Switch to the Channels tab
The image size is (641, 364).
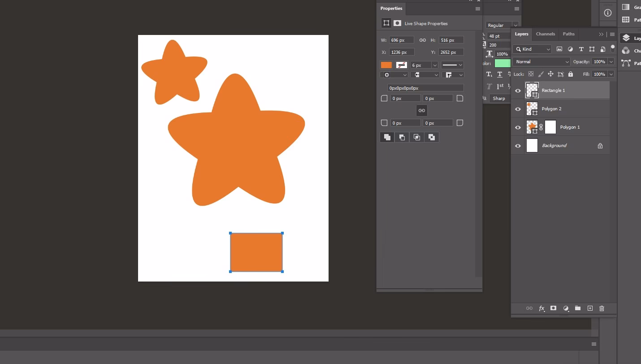(546, 34)
